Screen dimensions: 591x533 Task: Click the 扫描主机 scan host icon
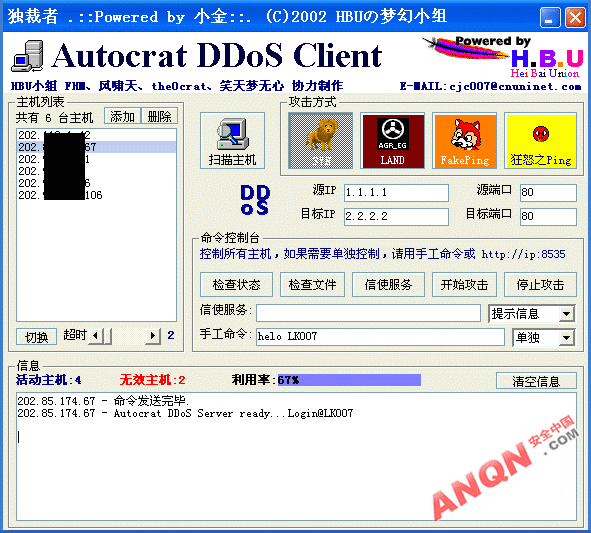tap(232, 141)
